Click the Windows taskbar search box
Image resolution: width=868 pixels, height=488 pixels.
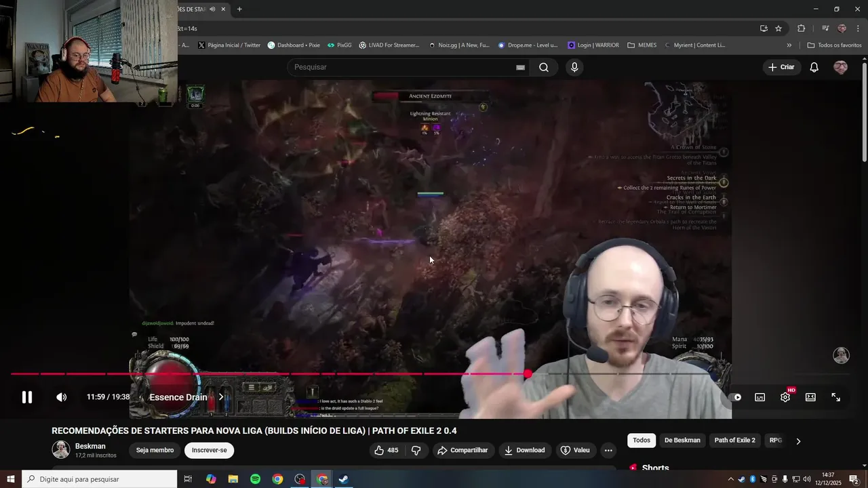point(100,479)
